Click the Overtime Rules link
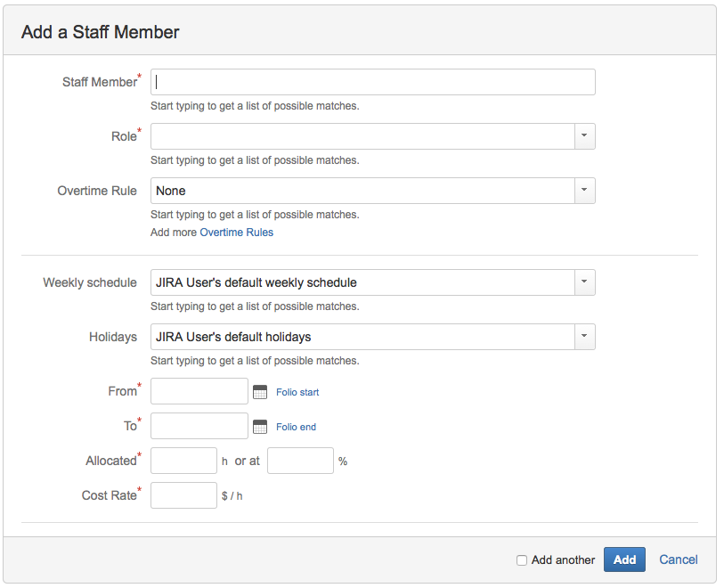The width and height of the screenshot is (724, 588). [x=236, y=232]
